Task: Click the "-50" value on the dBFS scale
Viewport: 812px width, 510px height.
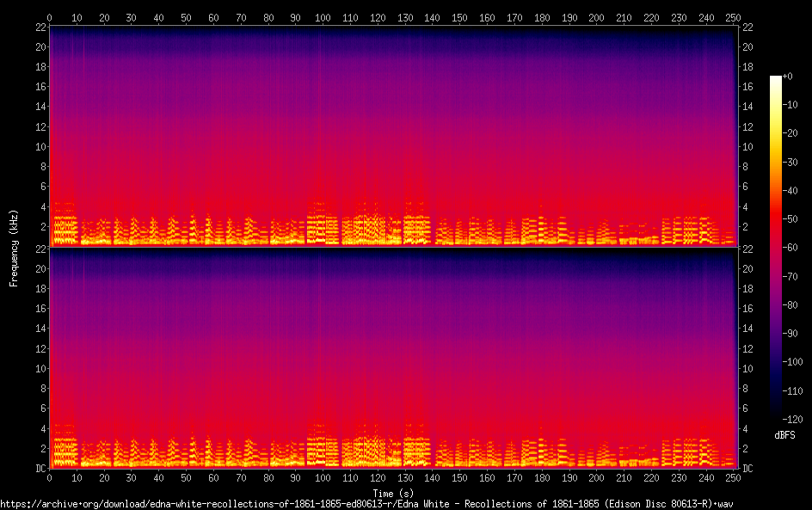Action: coord(790,219)
